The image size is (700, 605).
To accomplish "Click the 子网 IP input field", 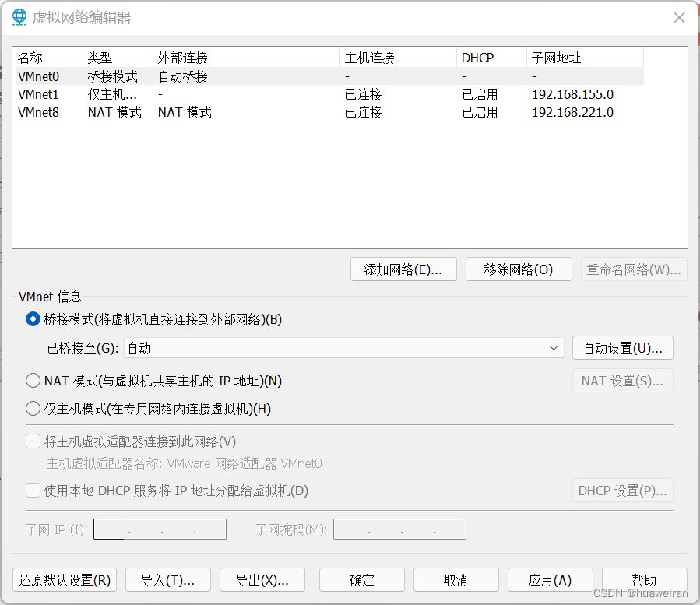I will (160, 529).
